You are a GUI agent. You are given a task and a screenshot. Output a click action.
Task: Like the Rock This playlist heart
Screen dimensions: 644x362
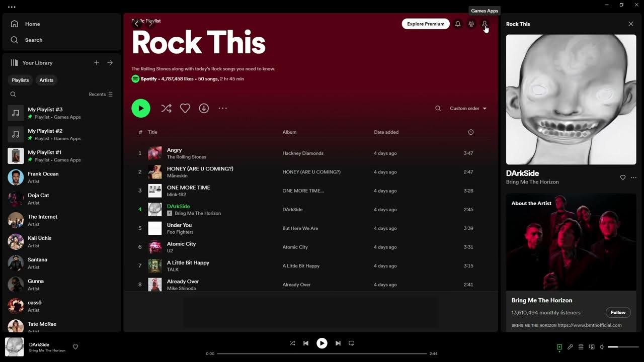click(185, 108)
